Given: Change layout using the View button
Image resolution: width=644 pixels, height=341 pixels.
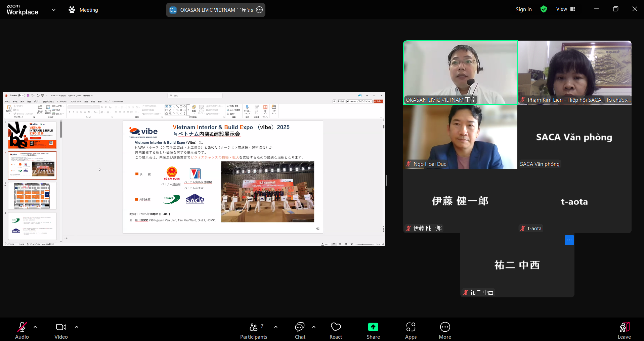Looking at the screenshot, I should [565, 9].
